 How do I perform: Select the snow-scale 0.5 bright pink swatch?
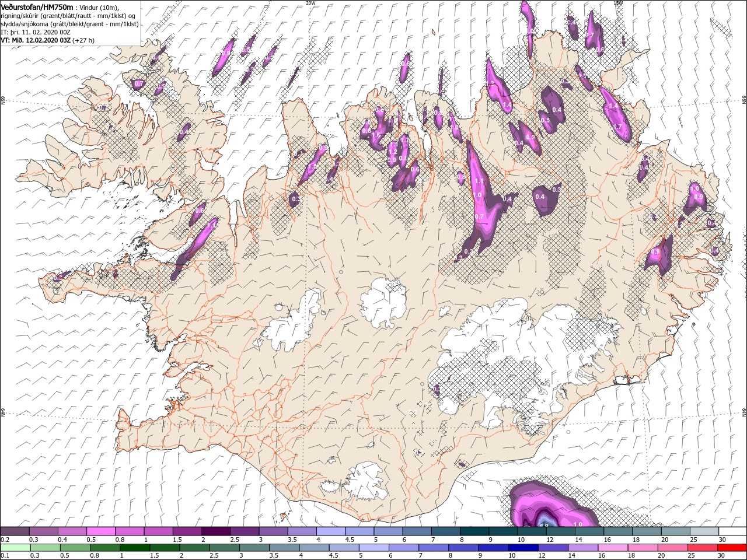100,531
